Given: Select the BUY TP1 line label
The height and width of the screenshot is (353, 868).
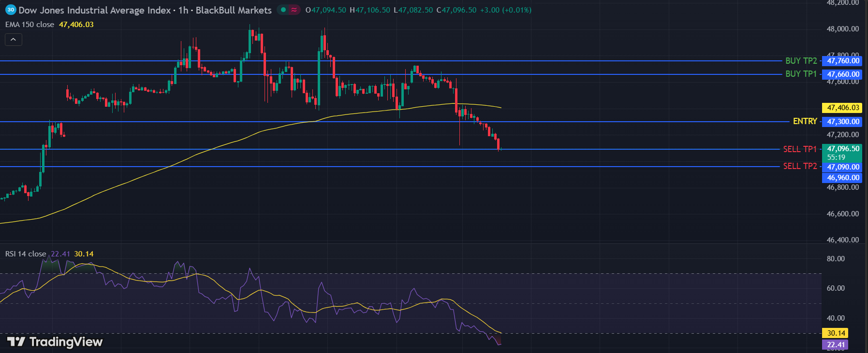Looking at the screenshot, I should point(801,74).
